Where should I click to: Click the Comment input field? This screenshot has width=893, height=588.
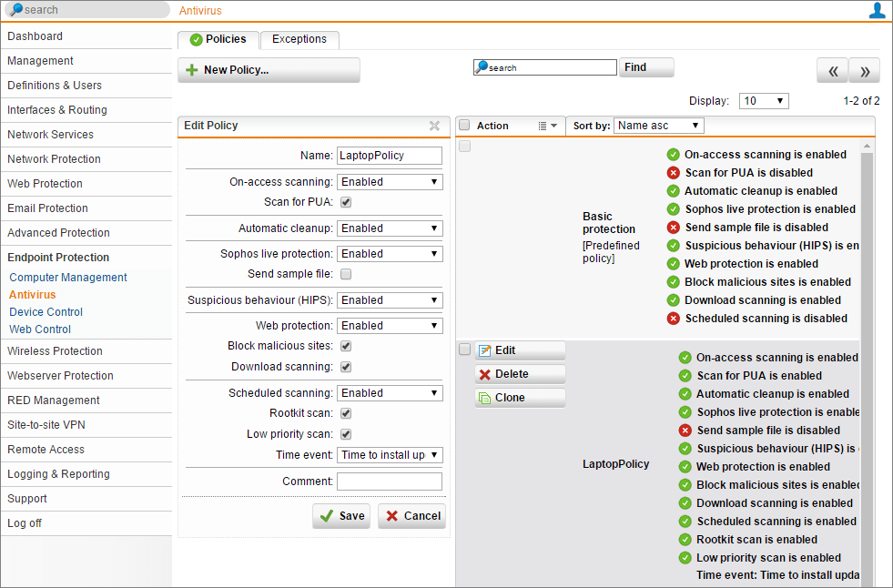pos(390,481)
